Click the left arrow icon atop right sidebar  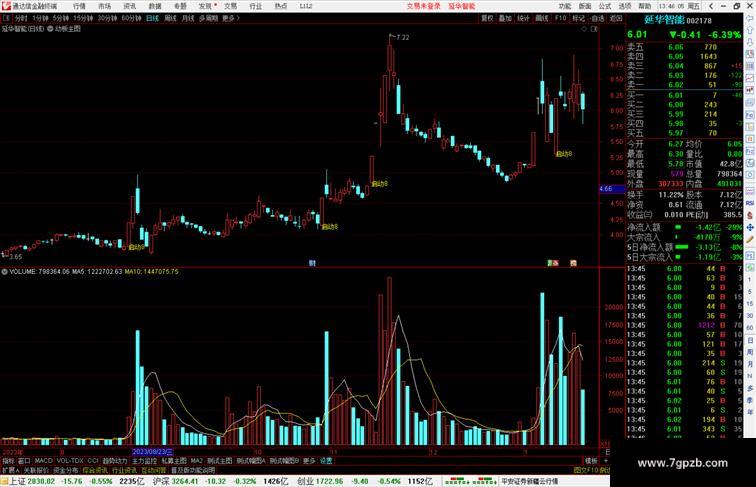(x=750, y=18)
